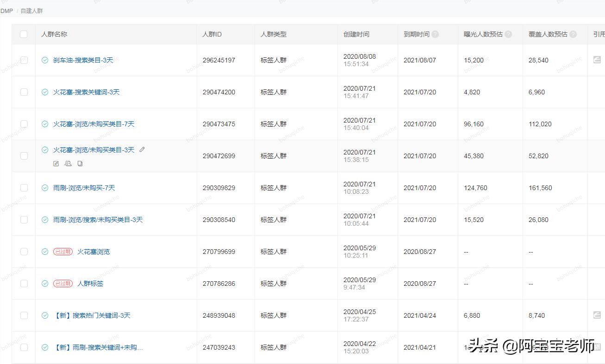Select the checkbox for 【新】搜索热门关键词-3天
This screenshot has width=605, height=364.
24,315
